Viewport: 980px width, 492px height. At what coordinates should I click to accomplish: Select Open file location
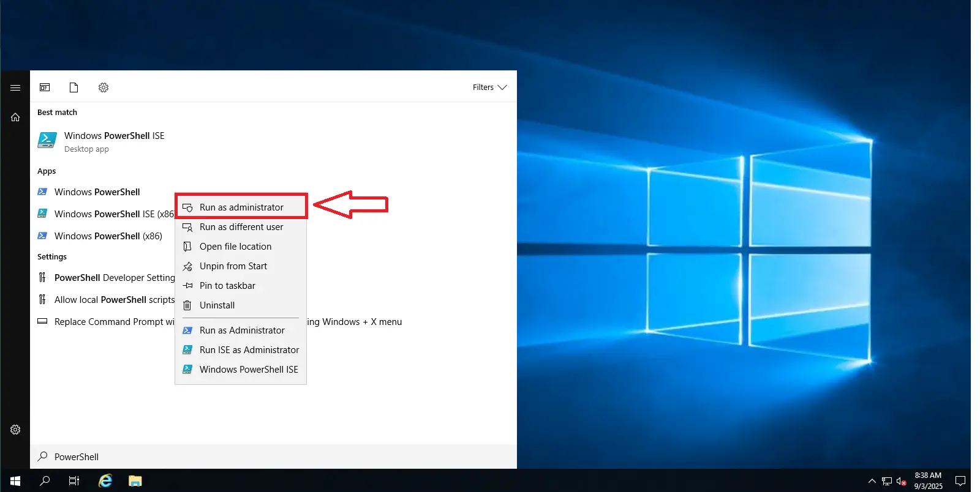(x=235, y=247)
